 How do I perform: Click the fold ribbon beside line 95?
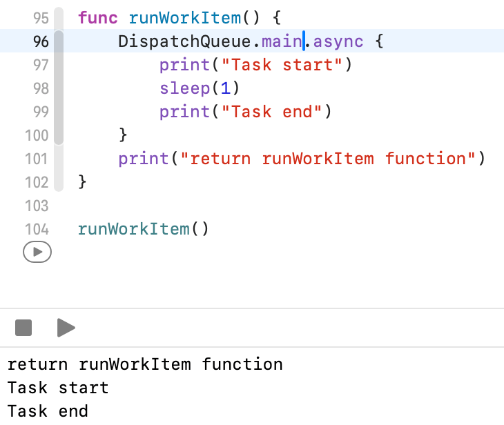[x=59, y=18]
